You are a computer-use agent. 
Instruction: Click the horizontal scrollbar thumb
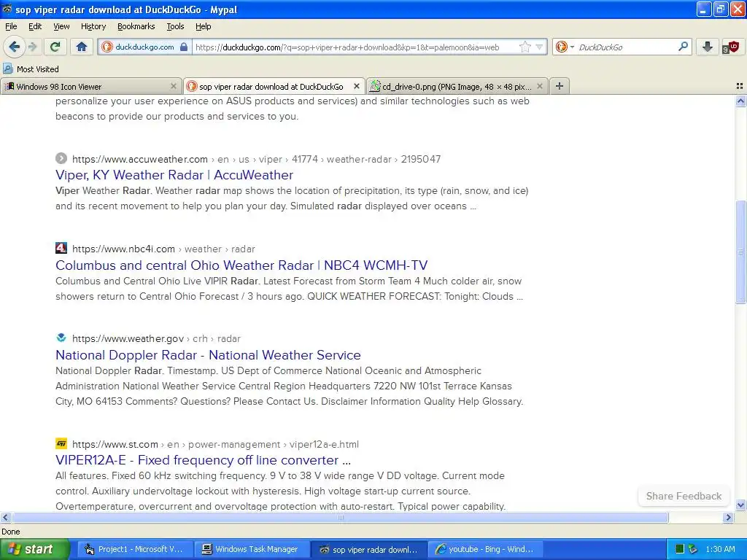[x=341, y=517]
